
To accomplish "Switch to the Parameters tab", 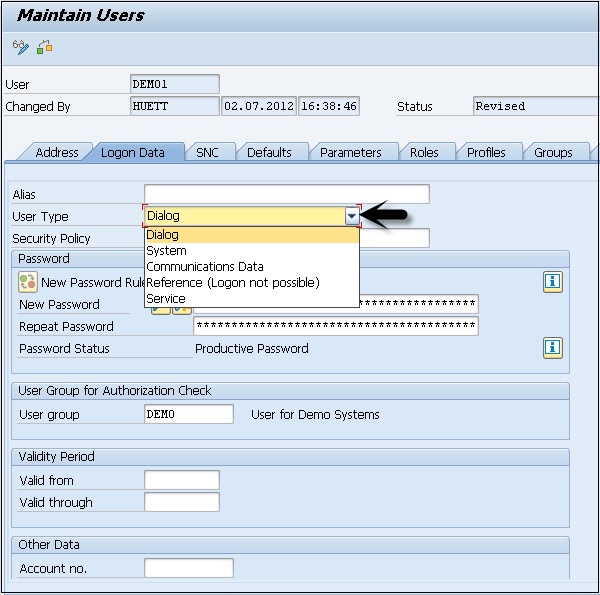I will pos(350,153).
